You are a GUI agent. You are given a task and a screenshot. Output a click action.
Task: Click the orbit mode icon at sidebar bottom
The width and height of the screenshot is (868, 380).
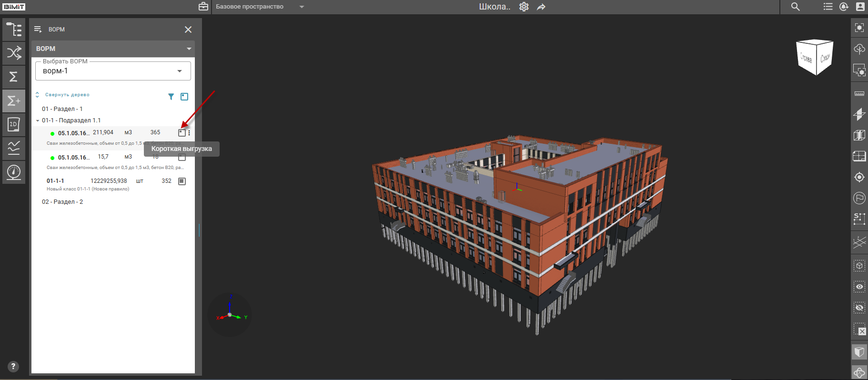[859, 372]
